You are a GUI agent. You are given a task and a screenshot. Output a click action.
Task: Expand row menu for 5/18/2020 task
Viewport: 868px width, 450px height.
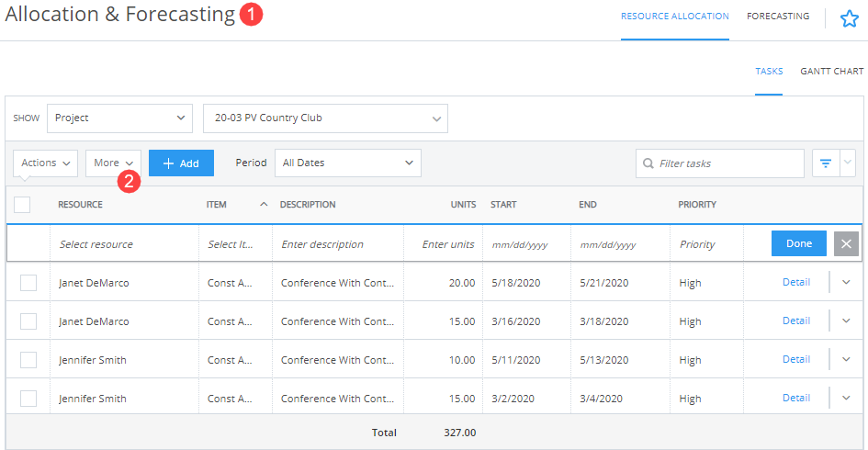(x=846, y=282)
